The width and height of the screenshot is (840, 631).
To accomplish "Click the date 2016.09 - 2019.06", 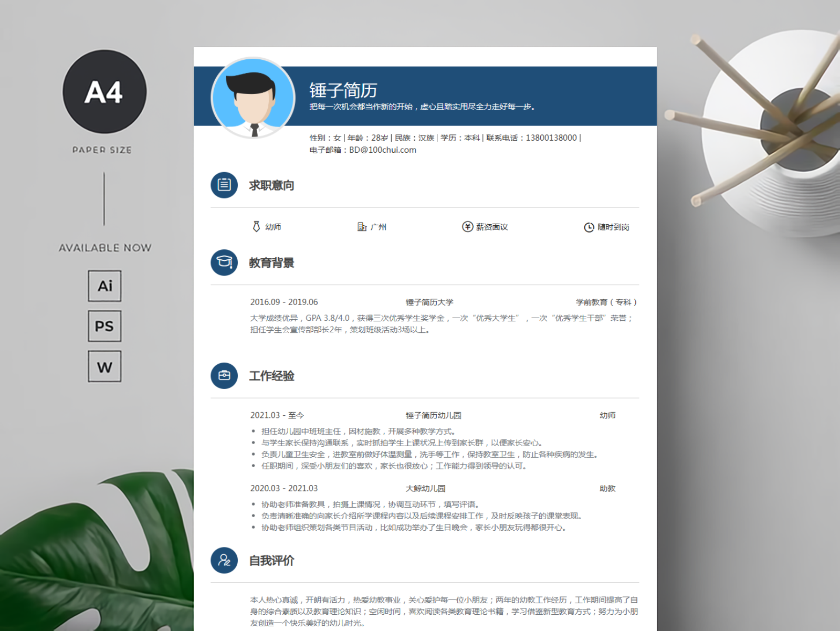I will coord(284,302).
